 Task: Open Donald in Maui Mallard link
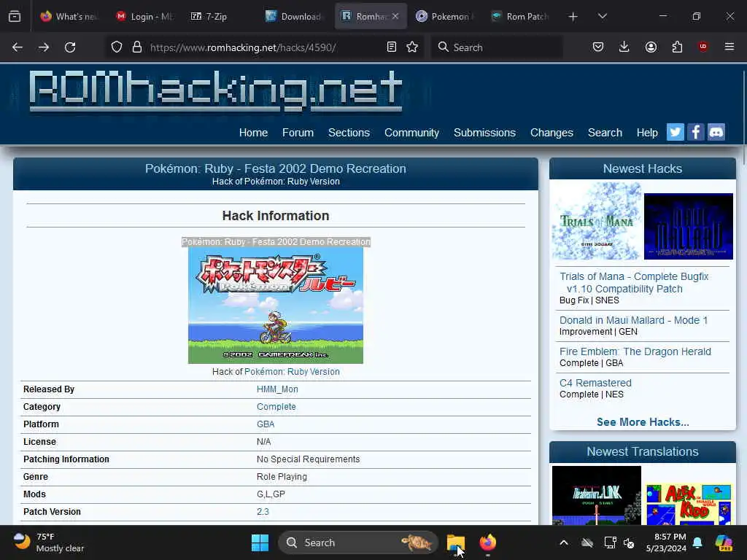click(x=634, y=321)
